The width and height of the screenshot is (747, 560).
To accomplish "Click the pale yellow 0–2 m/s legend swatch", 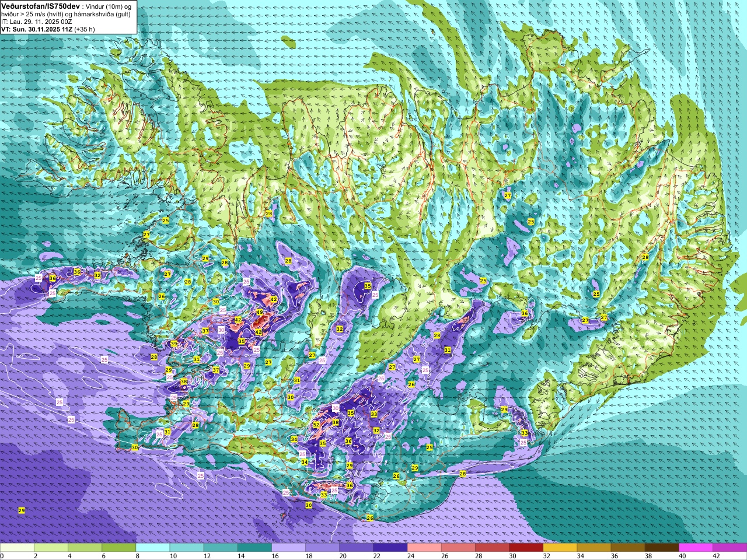I will [x=17, y=548].
